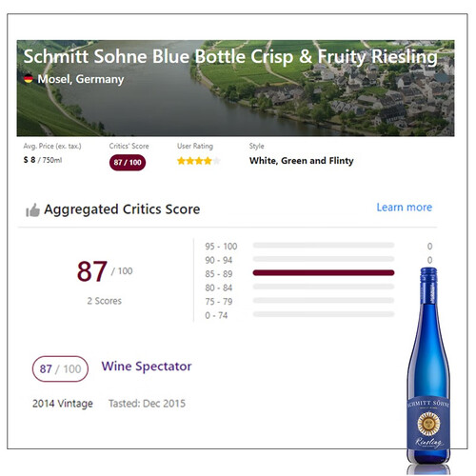Select the filled 85 - 89 score bar
476x476 pixels.
pyautogui.click(x=324, y=273)
